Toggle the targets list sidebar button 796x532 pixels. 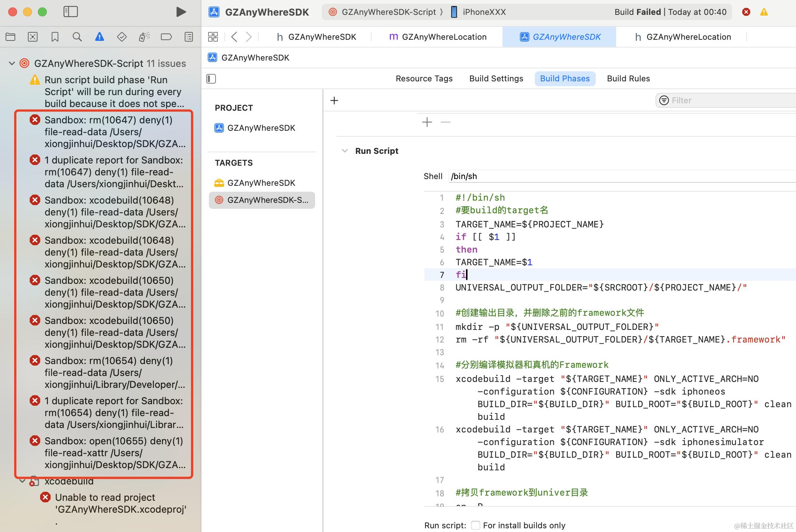pyautogui.click(x=211, y=79)
